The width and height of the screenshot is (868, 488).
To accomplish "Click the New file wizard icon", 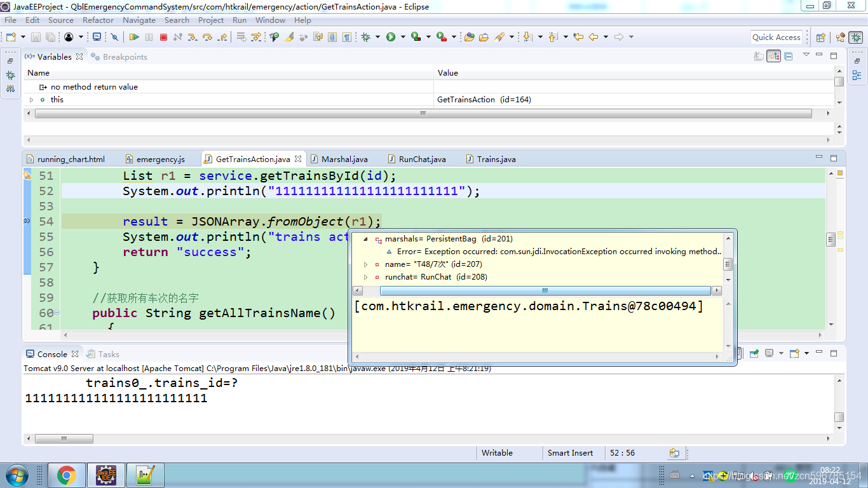I will [x=11, y=37].
